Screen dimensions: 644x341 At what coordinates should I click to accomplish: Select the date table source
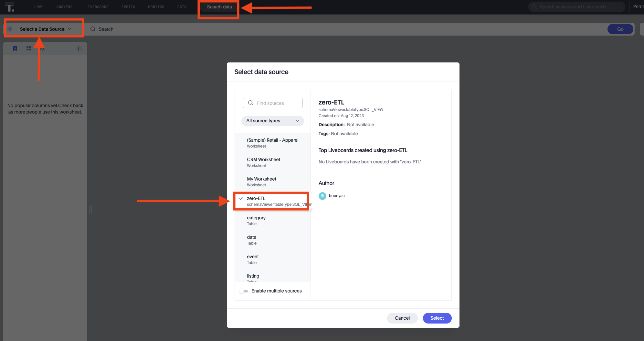[x=273, y=240]
